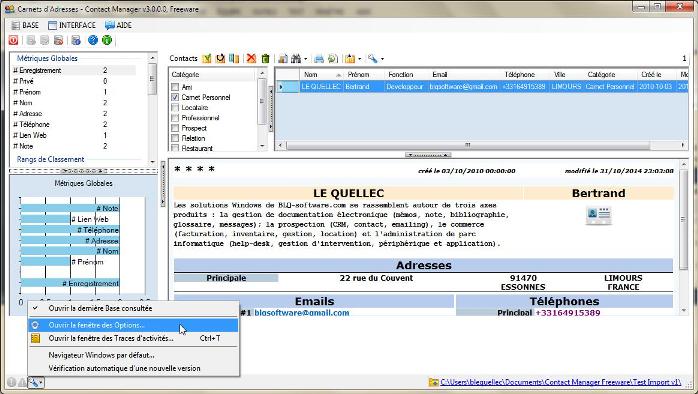Click the row selector arrow for LE QUELLEC
Image resolution: width=698 pixels, height=394 pixels.
click(x=287, y=87)
